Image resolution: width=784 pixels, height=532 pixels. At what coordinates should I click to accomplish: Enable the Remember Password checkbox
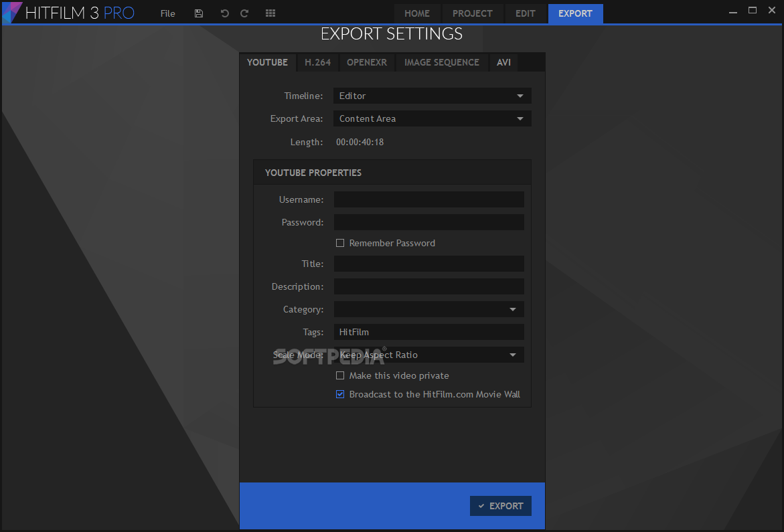[x=340, y=244]
